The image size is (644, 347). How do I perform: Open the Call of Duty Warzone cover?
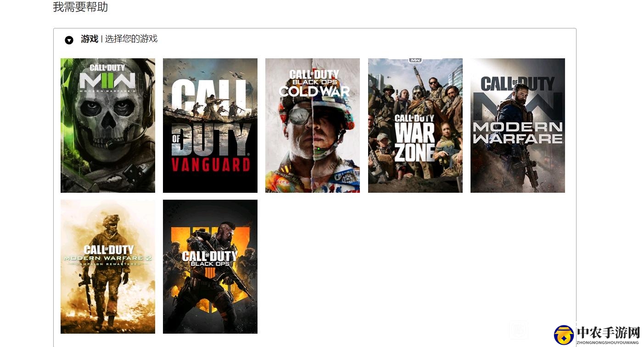415,125
